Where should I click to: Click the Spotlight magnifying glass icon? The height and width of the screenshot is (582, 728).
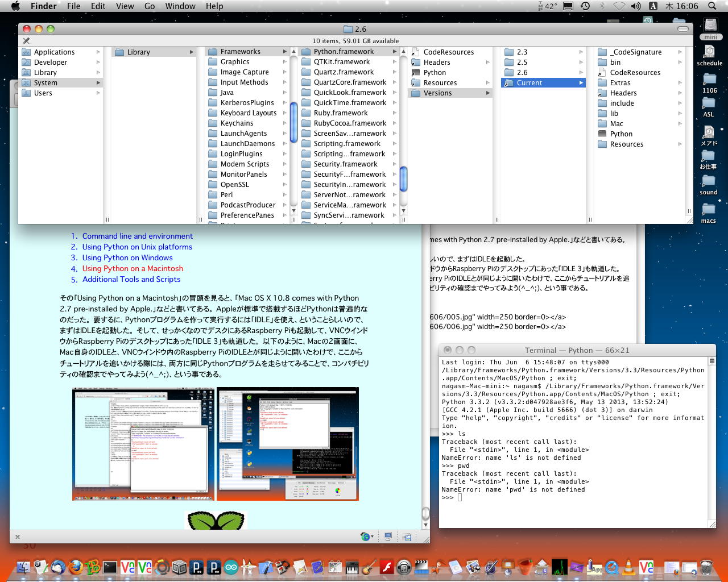pos(712,6)
